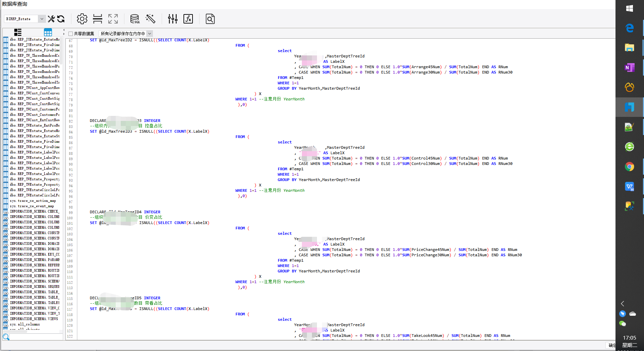Open the BIREP_Estate connection dropdown

42,19
